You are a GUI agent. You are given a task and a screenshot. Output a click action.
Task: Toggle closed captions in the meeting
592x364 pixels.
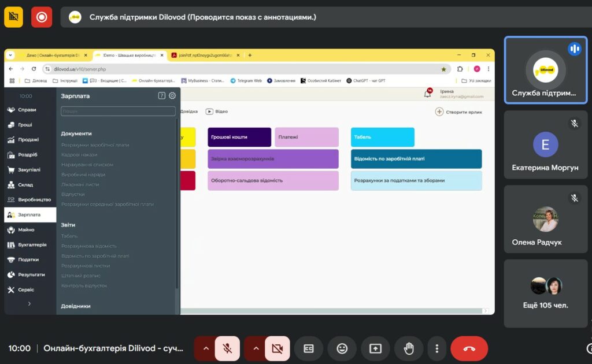309,348
